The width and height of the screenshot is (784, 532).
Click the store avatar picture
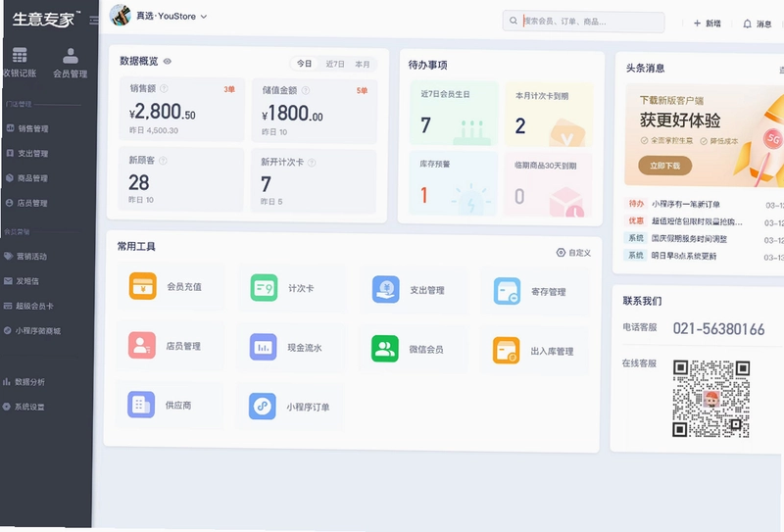click(120, 15)
